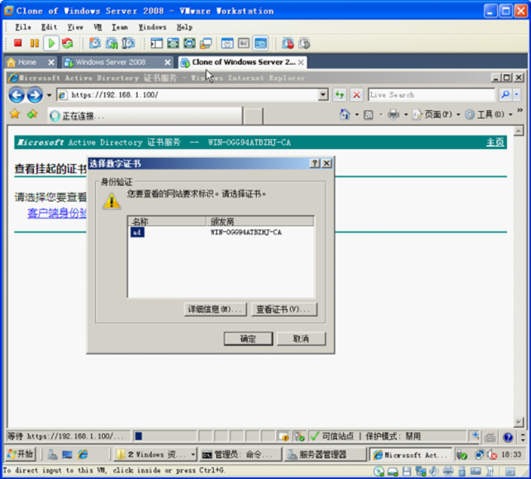This screenshot has height=479, width=531.
Task: Click the Live Search magnifier icon
Action: 505,95
